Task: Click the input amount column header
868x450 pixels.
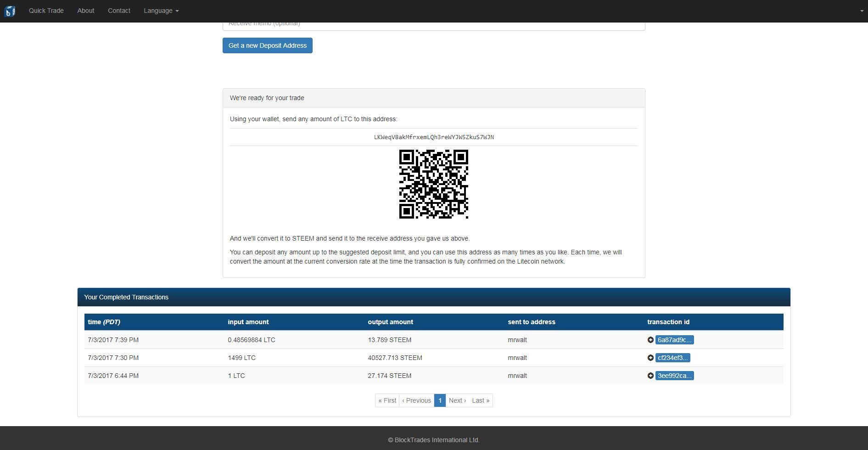Action: (x=248, y=322)
